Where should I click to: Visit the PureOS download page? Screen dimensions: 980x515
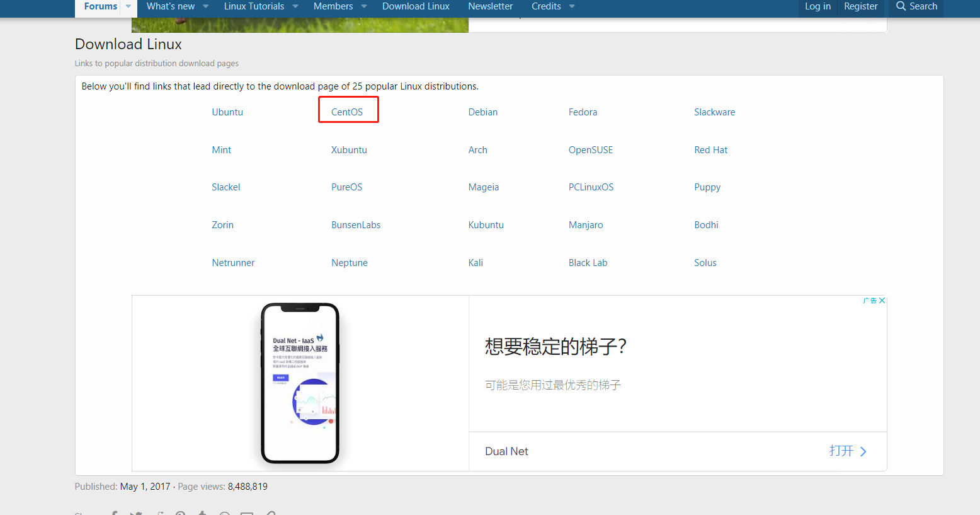click(347, 187)
